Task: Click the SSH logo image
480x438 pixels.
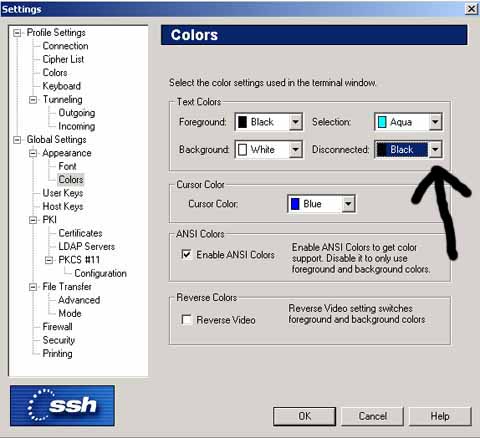Action: 62,406
